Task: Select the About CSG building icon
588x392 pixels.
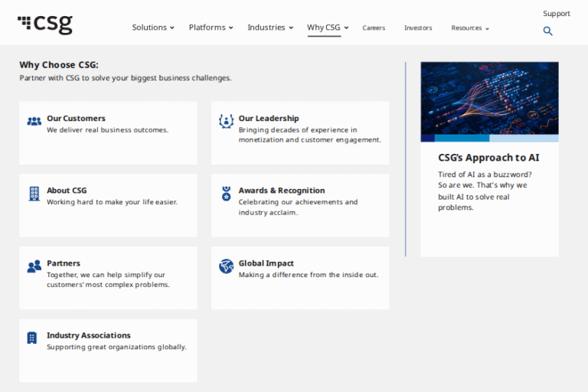Action: coord(34,193)
